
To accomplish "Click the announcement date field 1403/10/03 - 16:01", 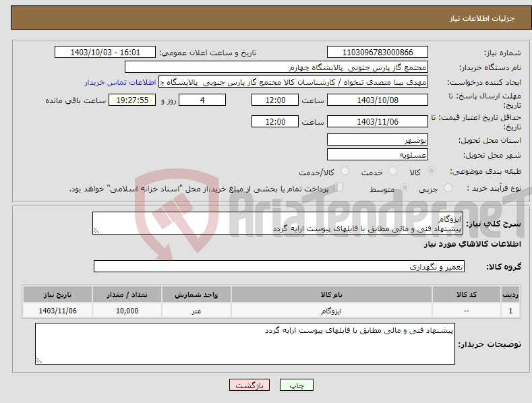I will [x=105, y=53].
